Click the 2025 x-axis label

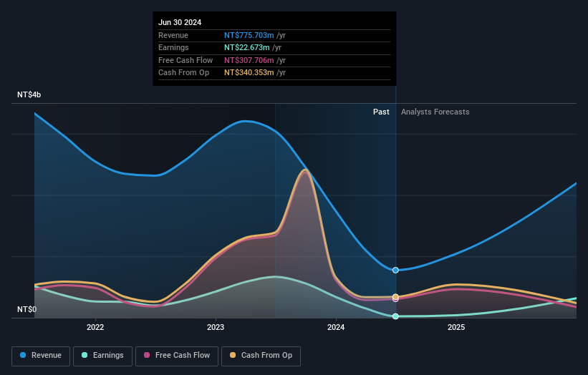tap(456, 327)
